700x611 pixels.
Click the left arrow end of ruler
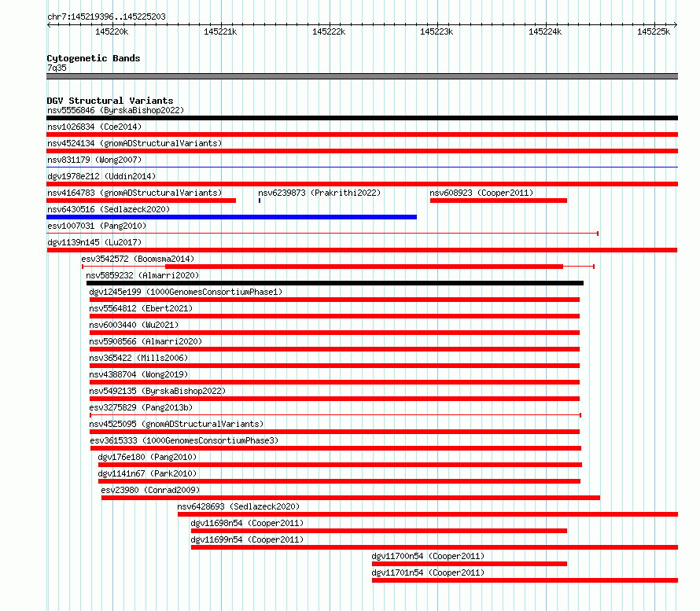49,24
